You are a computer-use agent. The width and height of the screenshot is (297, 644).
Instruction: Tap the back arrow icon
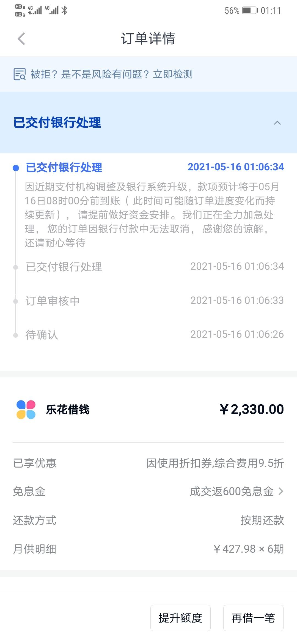21,39
